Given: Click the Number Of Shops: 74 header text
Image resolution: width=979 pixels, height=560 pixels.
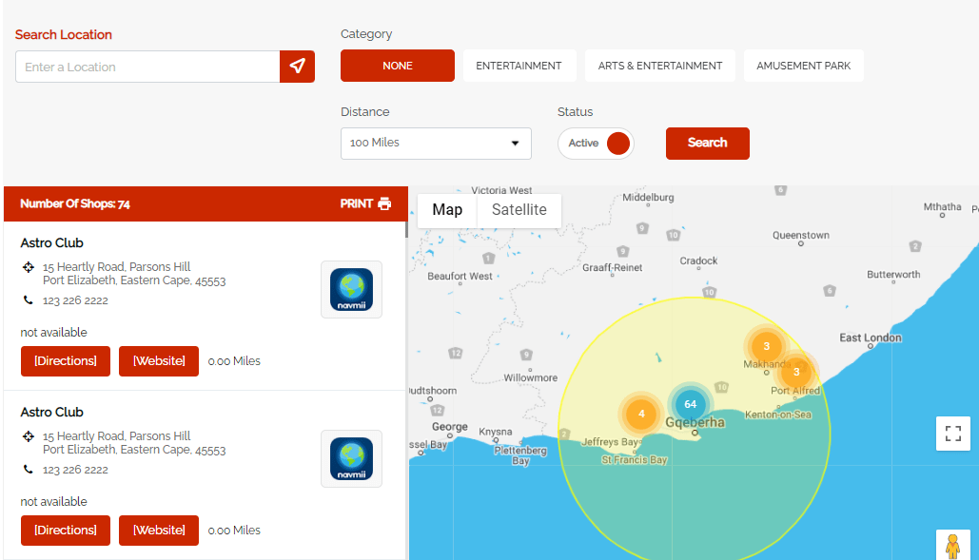Looking at the screenshot, I should tap(75, 203).
